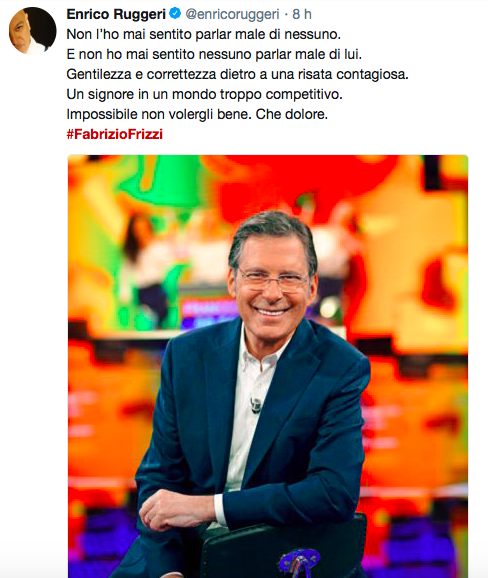Open the tweet's 8 h timestamp
Image resolution: width=488 pixels, height=578 pixels.
coord(302,14)
